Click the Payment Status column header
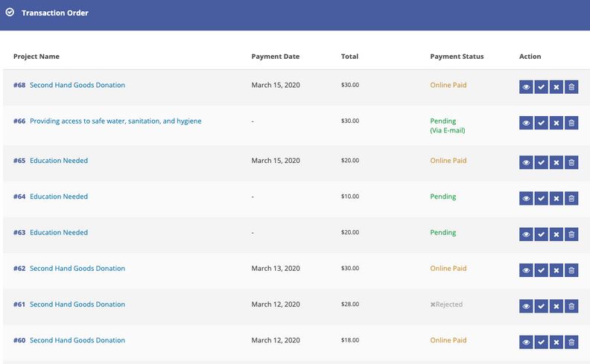 [x=457, y=57]
